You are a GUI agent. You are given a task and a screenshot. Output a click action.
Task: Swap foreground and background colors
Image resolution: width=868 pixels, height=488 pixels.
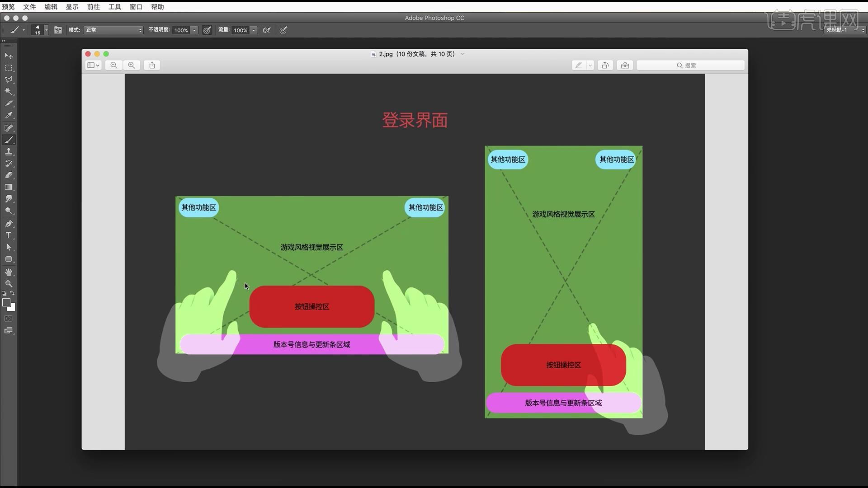13,293
